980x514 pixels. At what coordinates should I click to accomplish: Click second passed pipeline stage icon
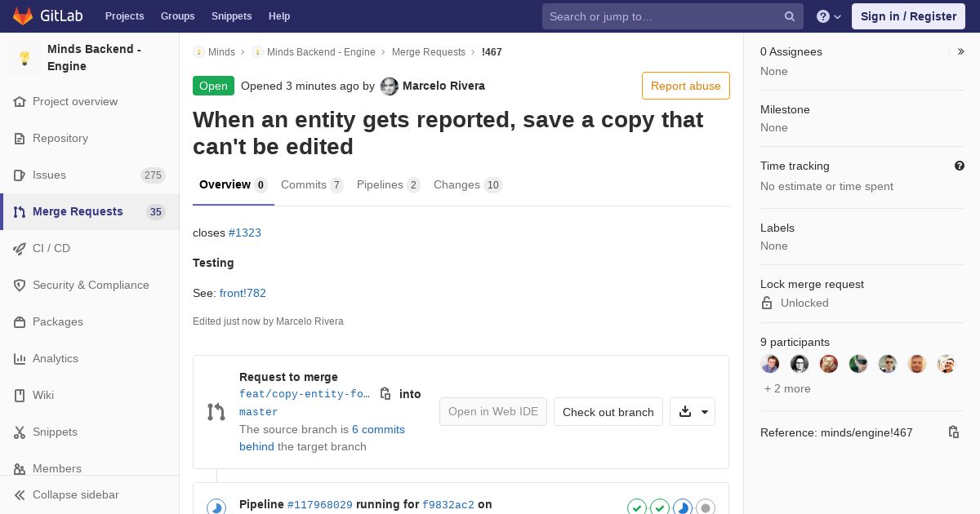pyautogui.click(x=660, y=507)
